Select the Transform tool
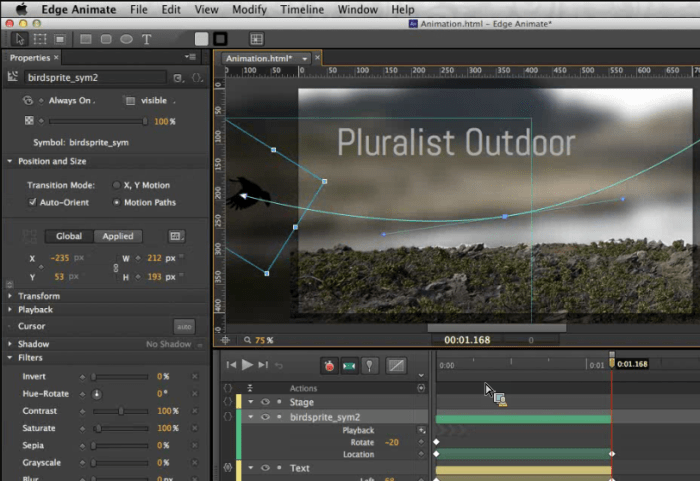This screenshot has height=481, width=700. [x=40, y=39]
